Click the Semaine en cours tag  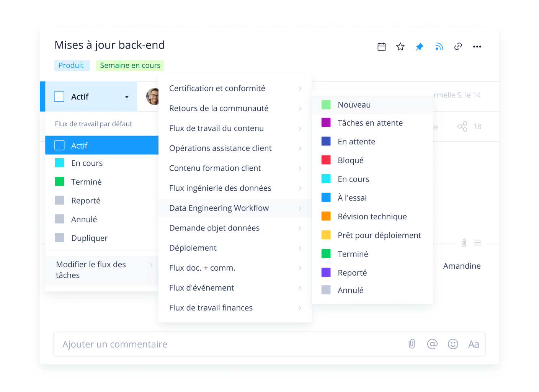(130, 65)
